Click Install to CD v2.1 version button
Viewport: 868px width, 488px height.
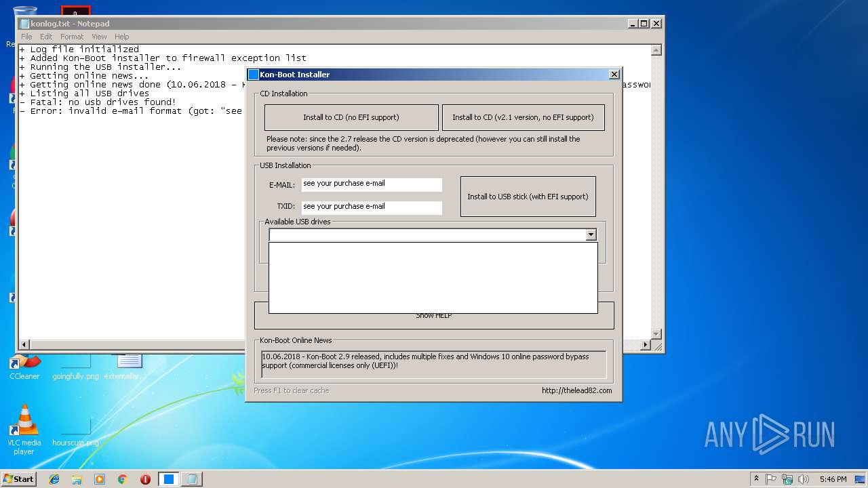pyautogui.click(x=523, y=117)
